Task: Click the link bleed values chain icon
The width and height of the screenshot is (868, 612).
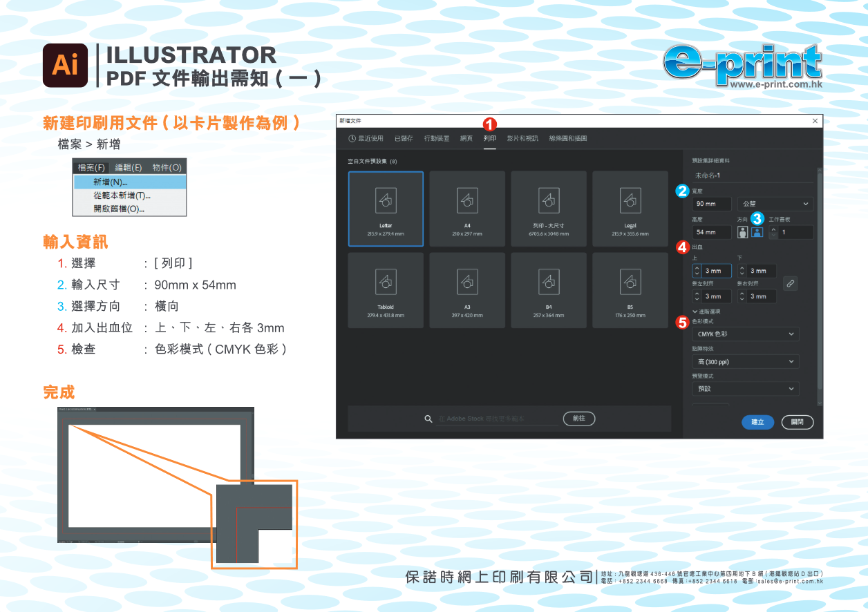Action: (x=790, y=283)
